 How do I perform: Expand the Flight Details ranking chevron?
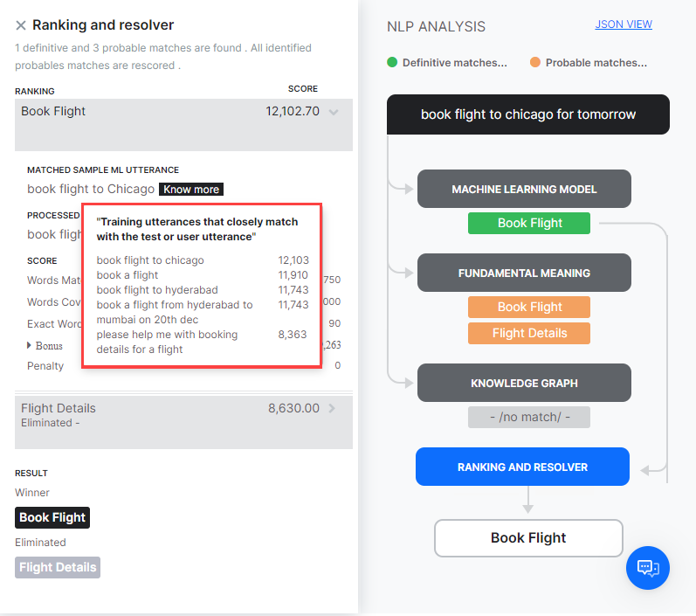[x=333, y=408]
